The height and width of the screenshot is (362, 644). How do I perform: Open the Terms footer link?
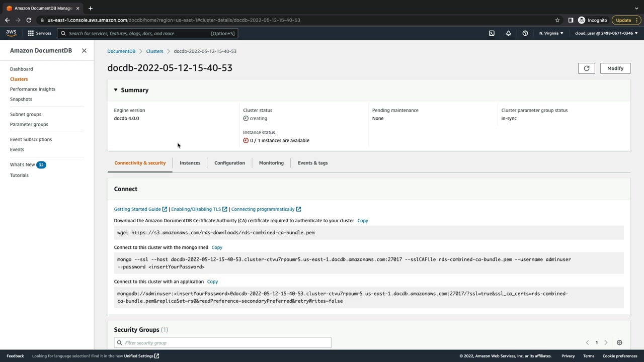pos(589,356)
